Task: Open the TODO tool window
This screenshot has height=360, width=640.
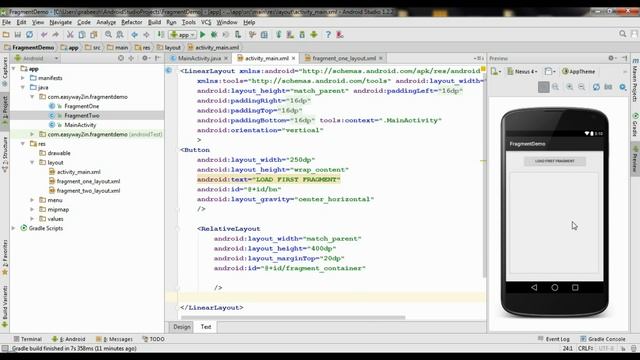Action: click(153, 339)
